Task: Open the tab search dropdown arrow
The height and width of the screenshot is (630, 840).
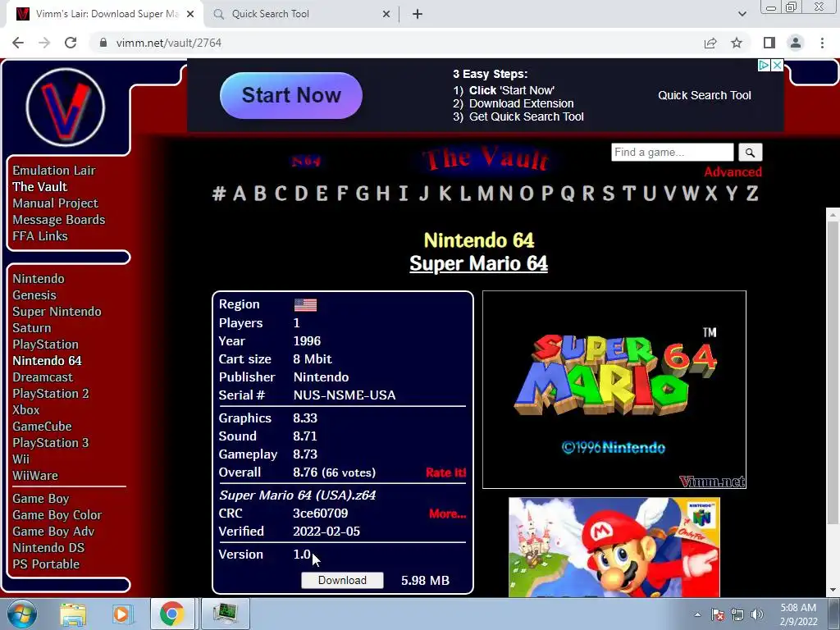Action: click(x=742, y=14)
